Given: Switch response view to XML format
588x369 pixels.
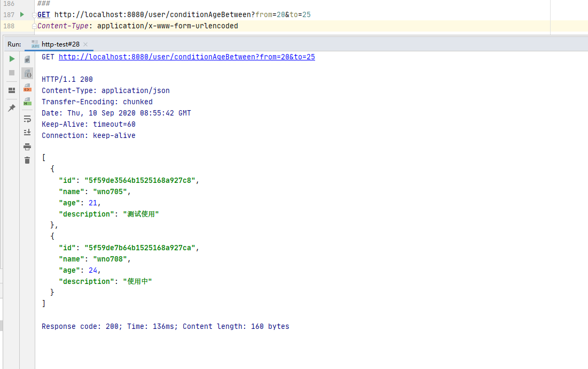Looking at the screenshot, I should (27, 88).
